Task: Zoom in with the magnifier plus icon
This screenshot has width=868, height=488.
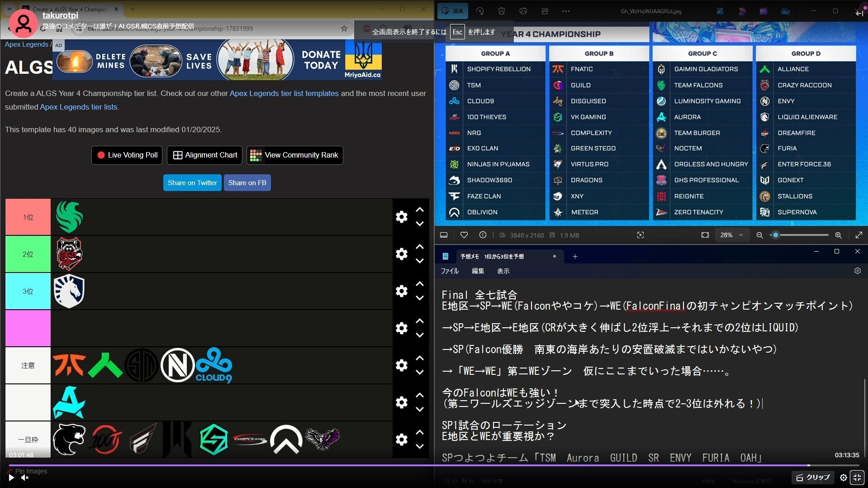Action: pyautogui.click(x=838, y=235)
